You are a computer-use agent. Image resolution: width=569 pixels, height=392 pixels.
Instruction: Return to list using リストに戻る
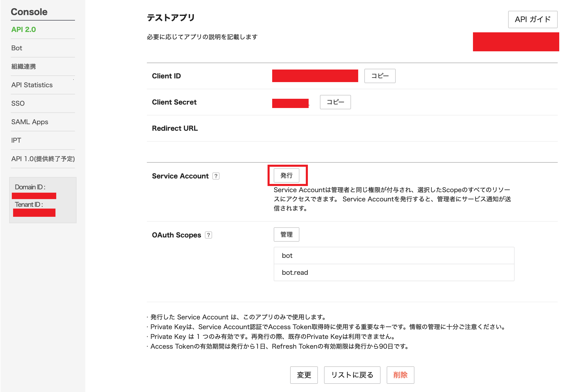(352, 375)
